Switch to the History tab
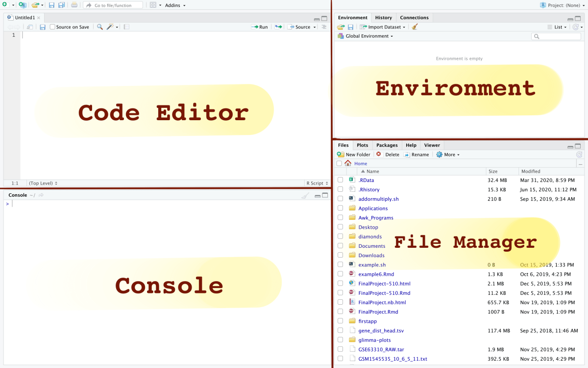 click(383, 17)
